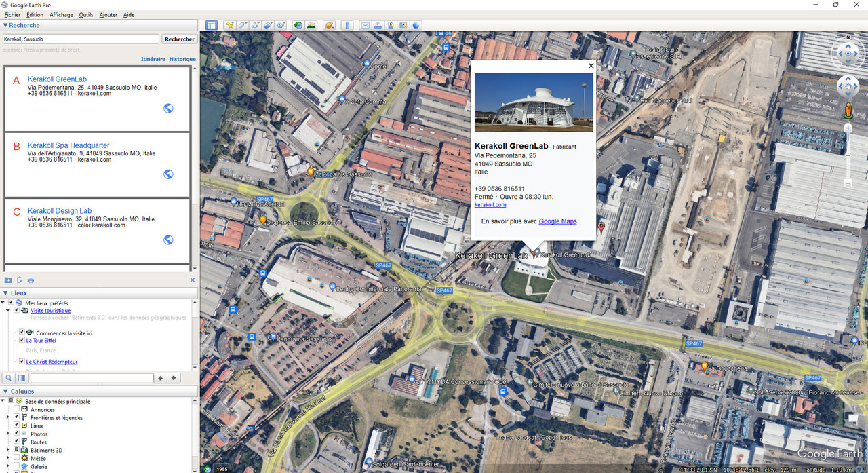The width and height of the screenshot is (868, 473).
Task: Expand Frontières et légendes layer node
Action: pyautogui.click(x=8, y=417)
